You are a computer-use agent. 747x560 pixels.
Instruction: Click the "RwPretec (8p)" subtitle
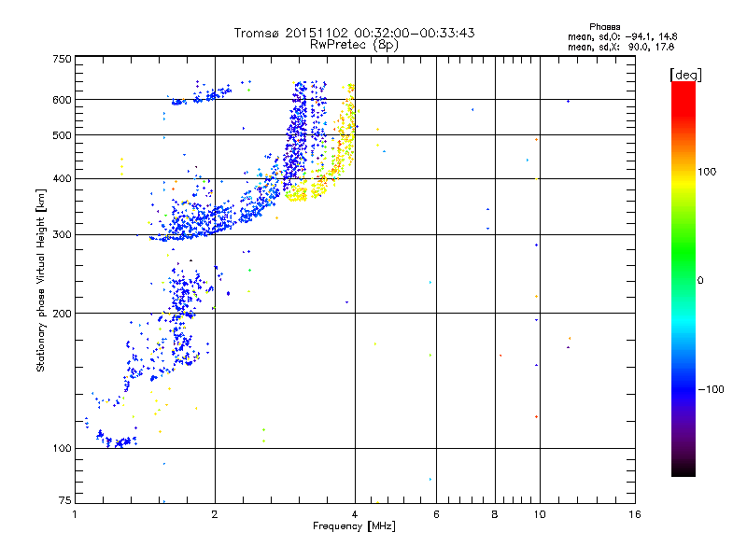coord(354,45)
